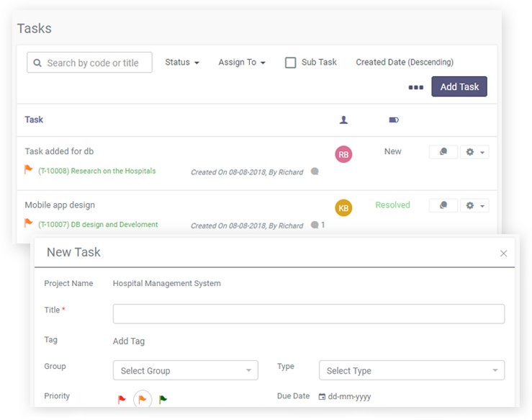Click the Add Task button
The height and width of the screenshot is (420, 532).
tap(459, 86)
